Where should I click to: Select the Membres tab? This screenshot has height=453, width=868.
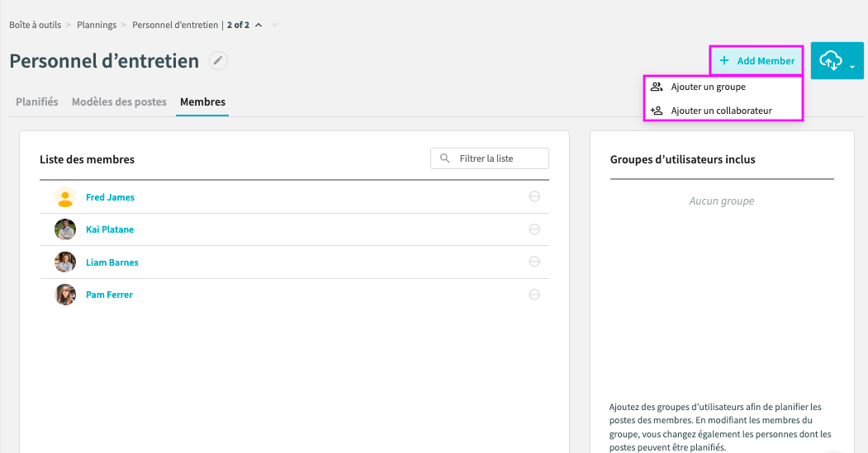(x=202, y=101)
